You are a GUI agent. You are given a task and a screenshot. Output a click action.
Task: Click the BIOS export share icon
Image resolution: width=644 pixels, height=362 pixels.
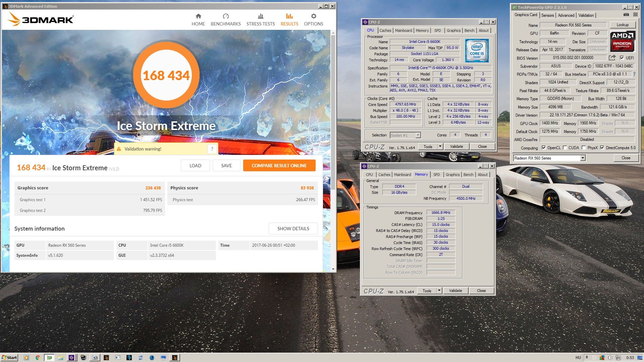[x=612, y=58]
